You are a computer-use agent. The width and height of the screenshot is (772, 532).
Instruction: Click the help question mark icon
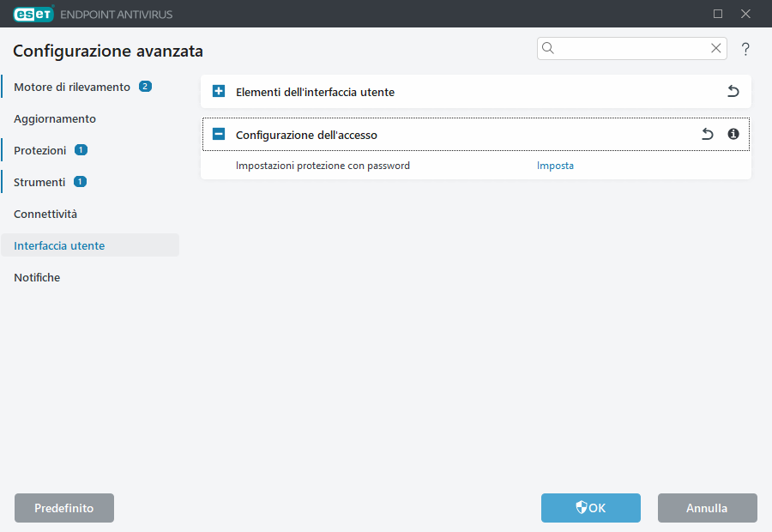tap(745, 49)
